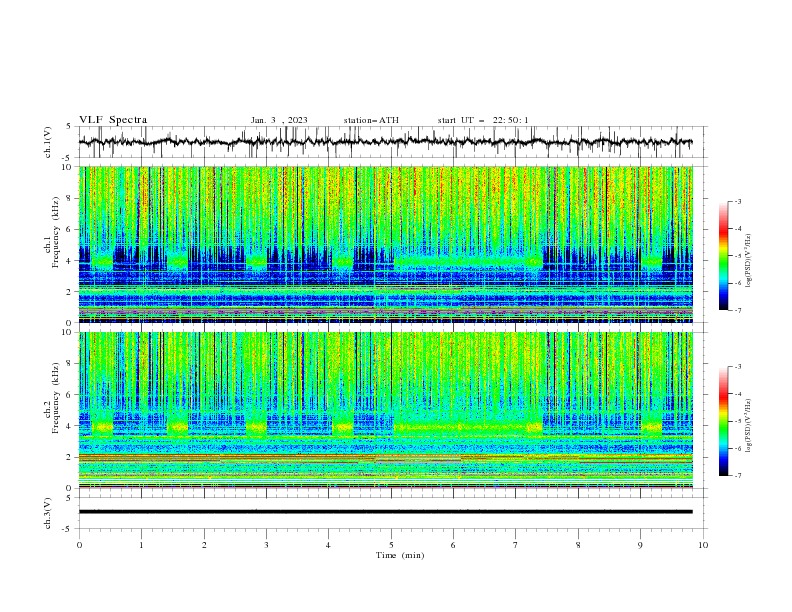Click inside the ch.2 spectrogram panel
Image resolution: width=792 pixels, height=612 pixels.
pos(386,410)
